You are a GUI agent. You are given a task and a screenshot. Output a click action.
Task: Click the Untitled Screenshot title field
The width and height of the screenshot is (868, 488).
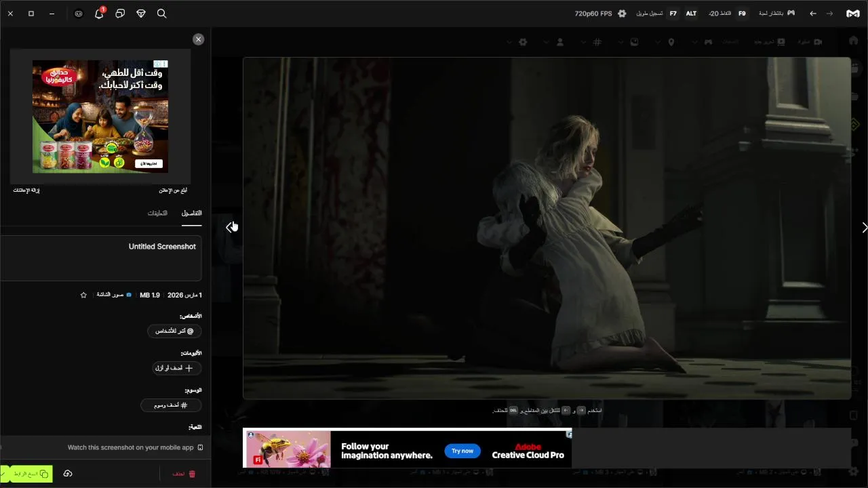pyautogui.click(x=100, y=258)
